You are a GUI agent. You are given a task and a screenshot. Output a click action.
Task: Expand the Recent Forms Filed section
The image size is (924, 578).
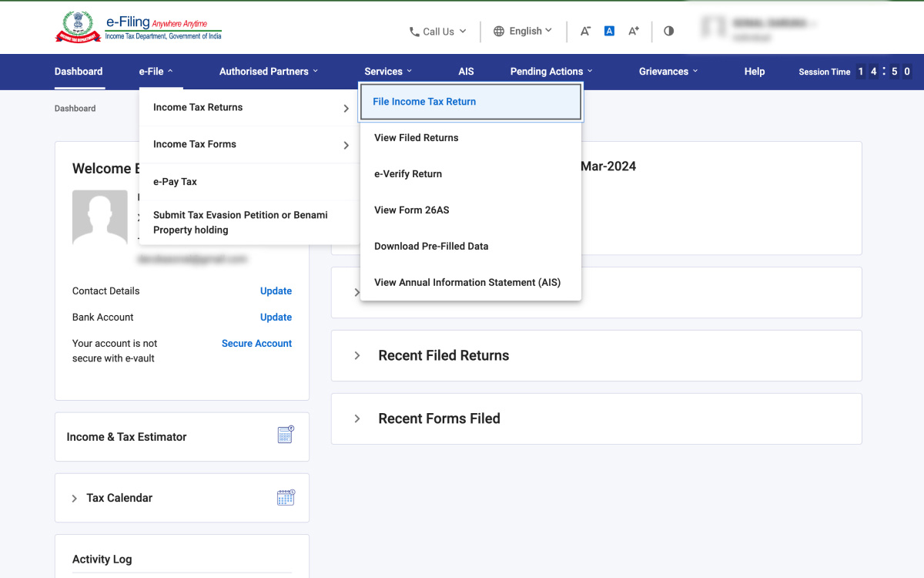pos(357,418)
